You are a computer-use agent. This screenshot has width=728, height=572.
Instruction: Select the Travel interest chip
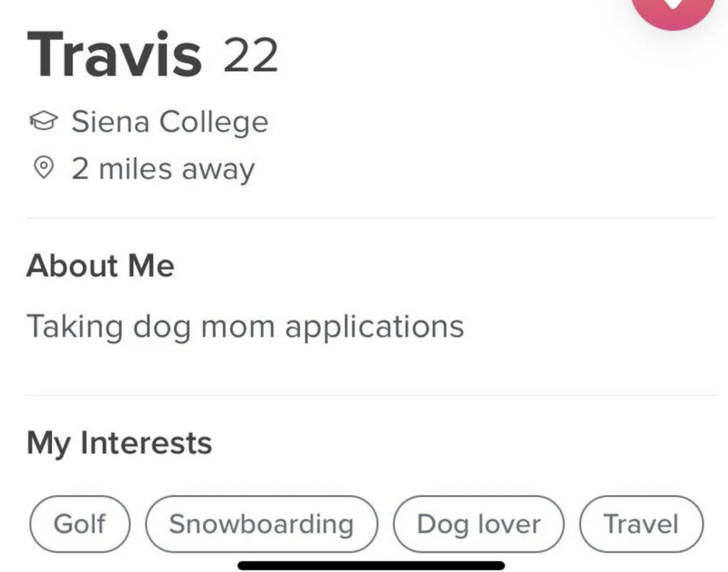(x=640, y=523)
